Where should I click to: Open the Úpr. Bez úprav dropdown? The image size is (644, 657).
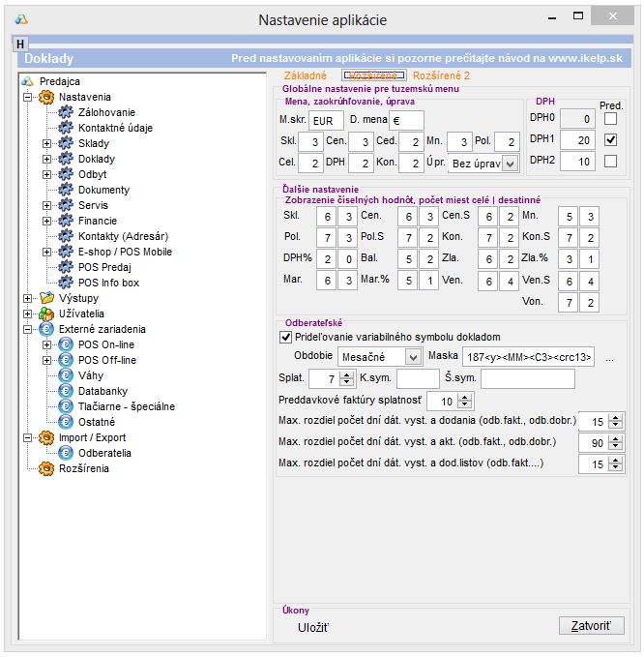click(x=511, y=164)
